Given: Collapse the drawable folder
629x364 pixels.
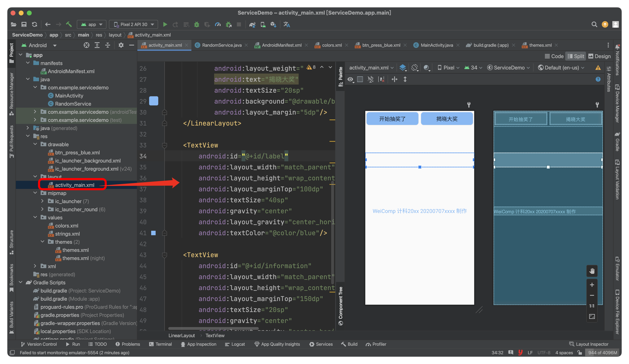Looking at the screenshot, I should point(35,144).
